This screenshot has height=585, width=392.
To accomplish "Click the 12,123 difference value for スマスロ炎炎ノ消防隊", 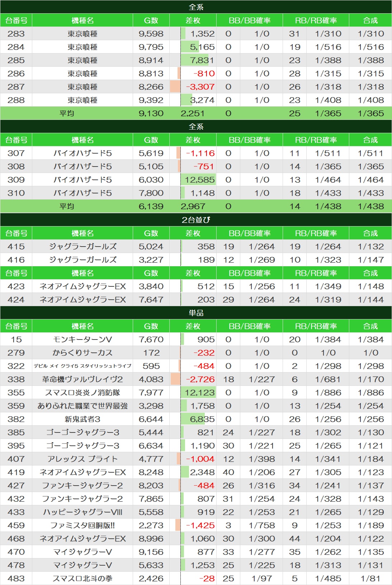I will pos(200,393).
